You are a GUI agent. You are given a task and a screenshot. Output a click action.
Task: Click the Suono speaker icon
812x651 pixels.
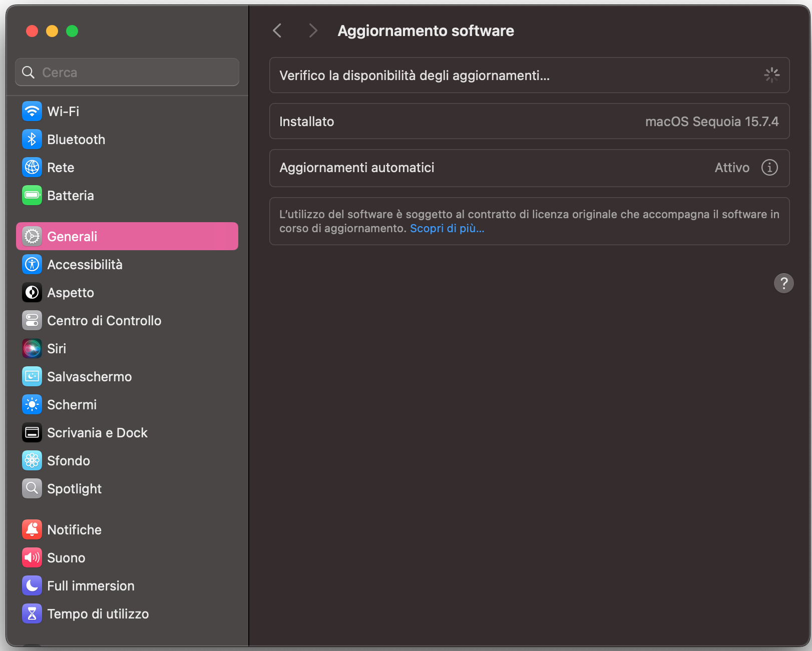[x=32, y=557]
